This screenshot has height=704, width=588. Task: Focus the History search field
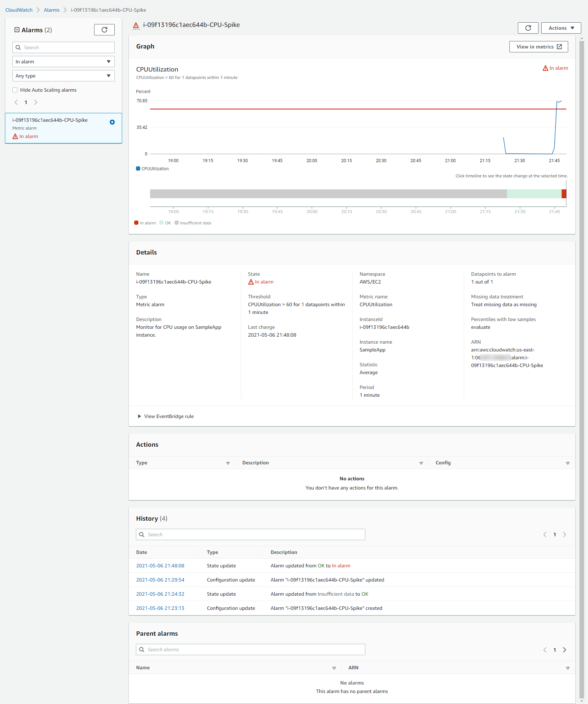[251, 534]
